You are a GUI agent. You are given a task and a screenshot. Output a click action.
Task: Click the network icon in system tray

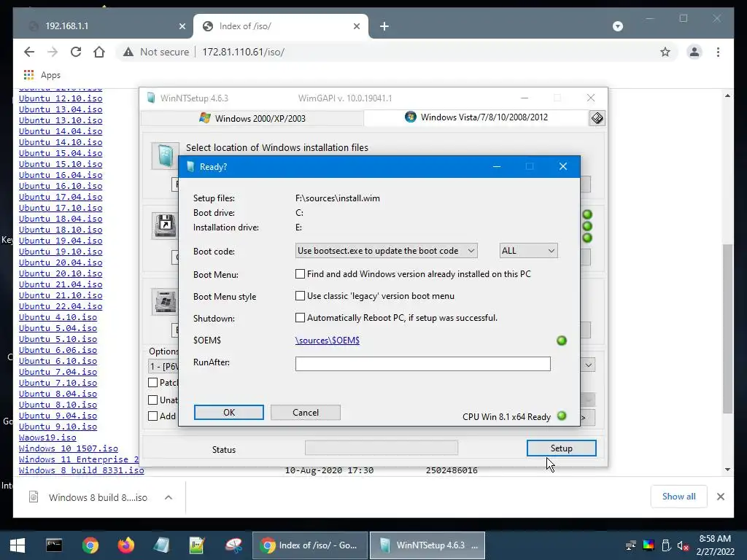coord(630,545)
